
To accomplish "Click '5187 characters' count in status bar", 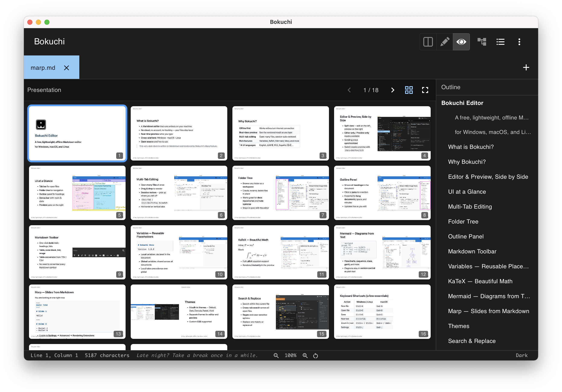I will tap(107, 355).
